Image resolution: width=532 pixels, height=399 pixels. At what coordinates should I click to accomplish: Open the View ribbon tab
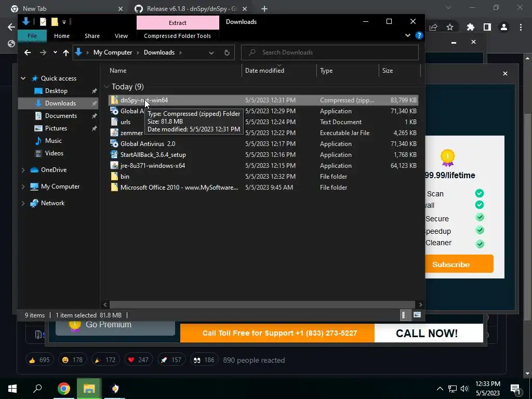tap(121, 36)
